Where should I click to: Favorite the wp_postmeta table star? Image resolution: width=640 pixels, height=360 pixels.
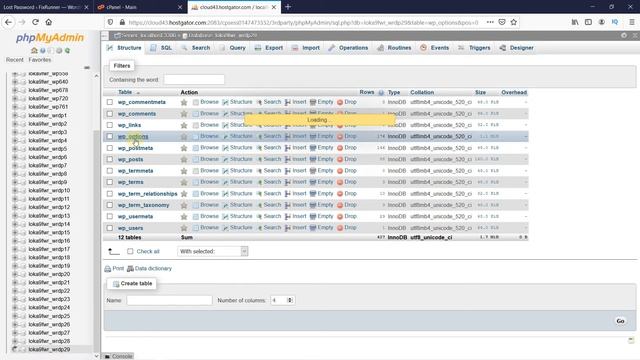[184, 148]
